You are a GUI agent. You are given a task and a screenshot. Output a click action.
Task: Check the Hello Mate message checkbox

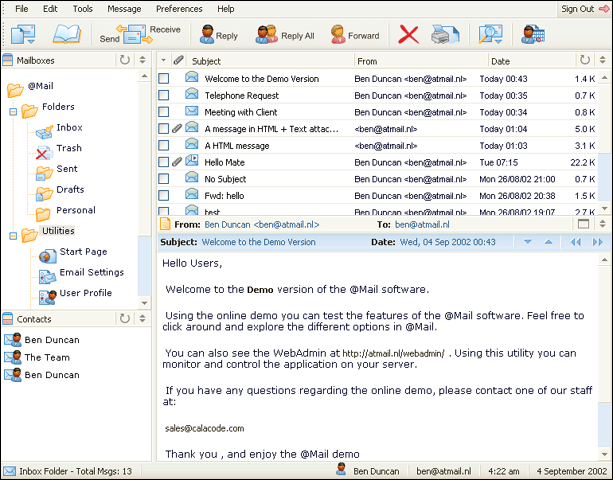163,162
